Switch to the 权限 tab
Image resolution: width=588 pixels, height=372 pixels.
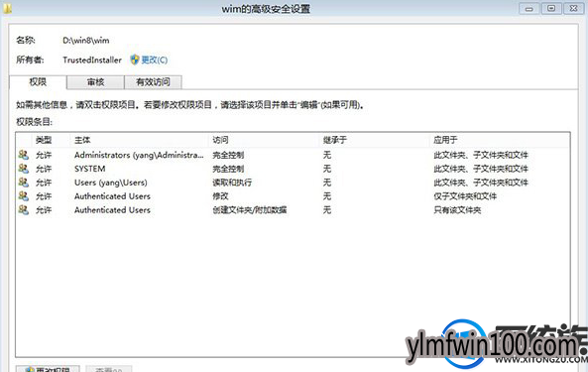38,82
